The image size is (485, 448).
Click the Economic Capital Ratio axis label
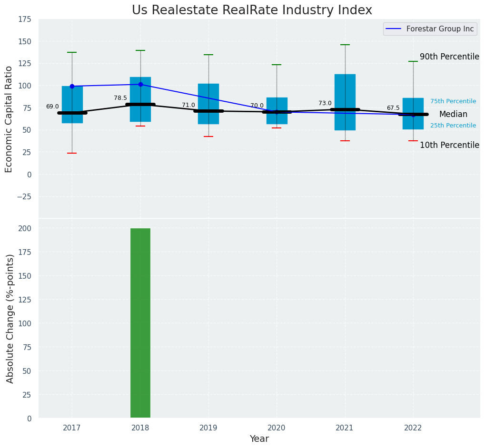click(x=9, y=118)
